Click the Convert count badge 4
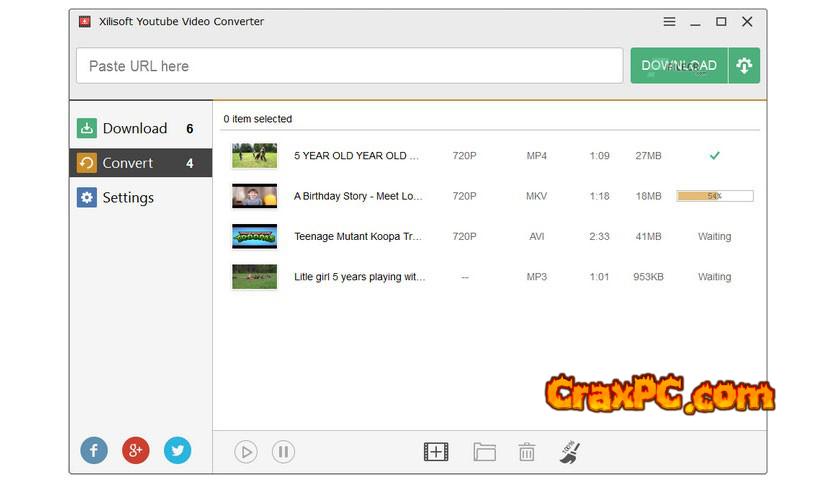 (190, 163)
